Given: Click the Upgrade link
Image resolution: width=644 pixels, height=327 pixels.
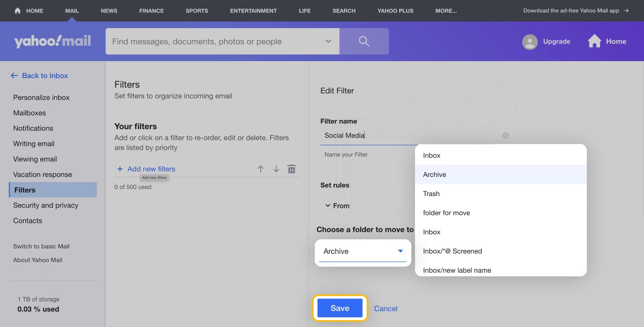Looking at the screenshot, I should [x=557, y=41].
